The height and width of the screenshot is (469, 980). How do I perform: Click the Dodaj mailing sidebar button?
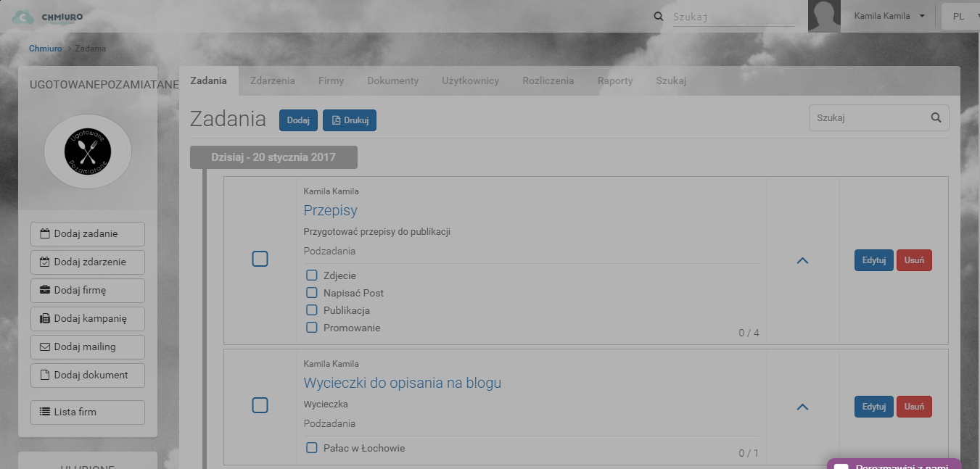[x=88, y=347]
